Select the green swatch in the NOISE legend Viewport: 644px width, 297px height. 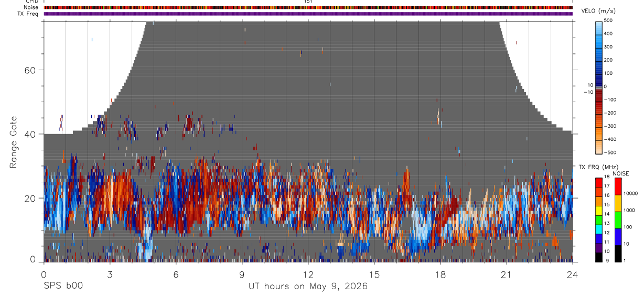click(x=617, y=220)
